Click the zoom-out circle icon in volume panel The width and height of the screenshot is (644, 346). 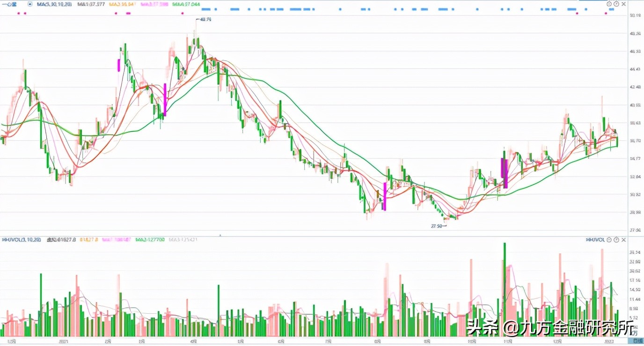(609, 240)
